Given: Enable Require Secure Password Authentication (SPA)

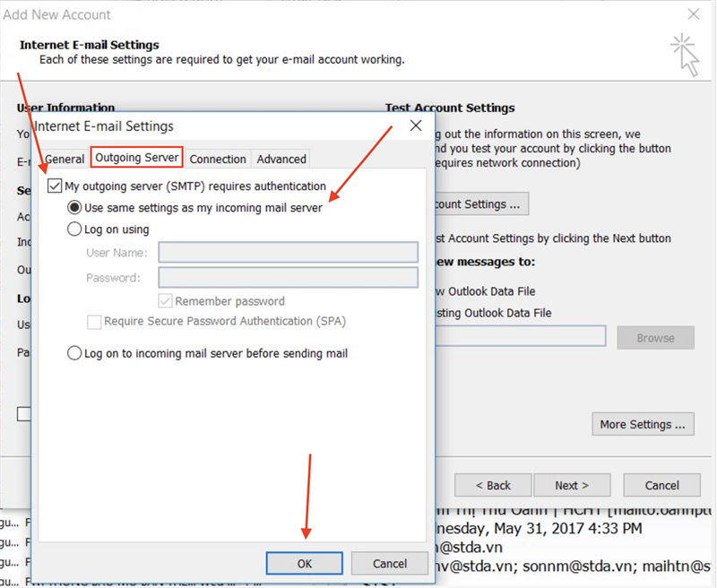Looking at the screenshot, I should (x=94, y=322).
